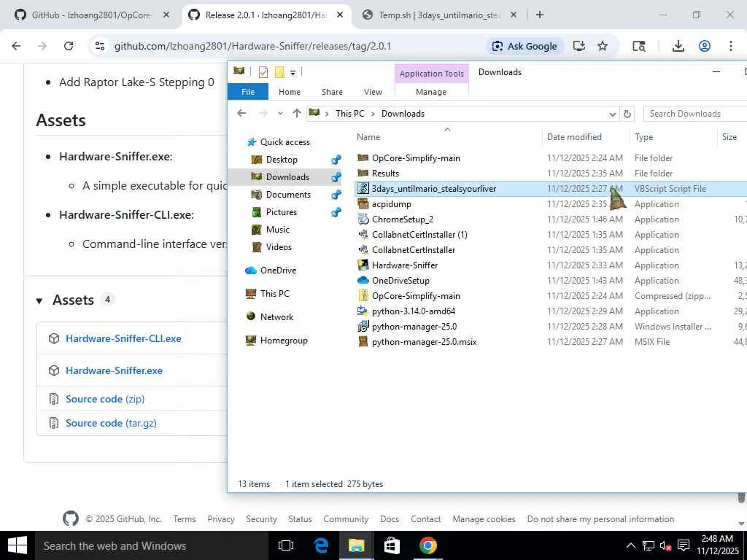This screenshot has width=747, height=560.
Task: Select acpidump application file
Action: coord(391,204)
